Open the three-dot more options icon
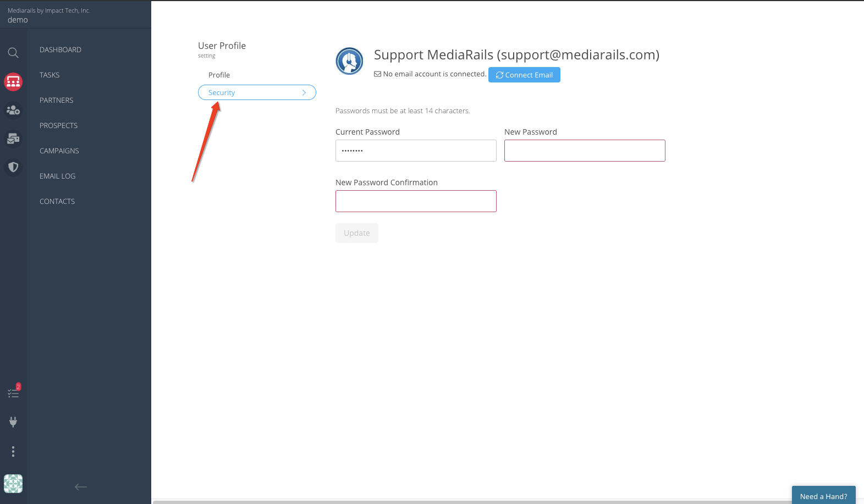Image resolution: width=864 pixels, height=504 pixels. coord(13,451)
